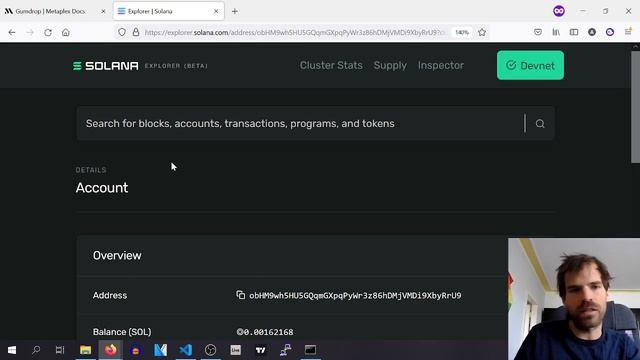Image resolution: width=640 pixels, height=360 pixels.
Task: Go forward with the forward arrow
Action: click(30, 32)
